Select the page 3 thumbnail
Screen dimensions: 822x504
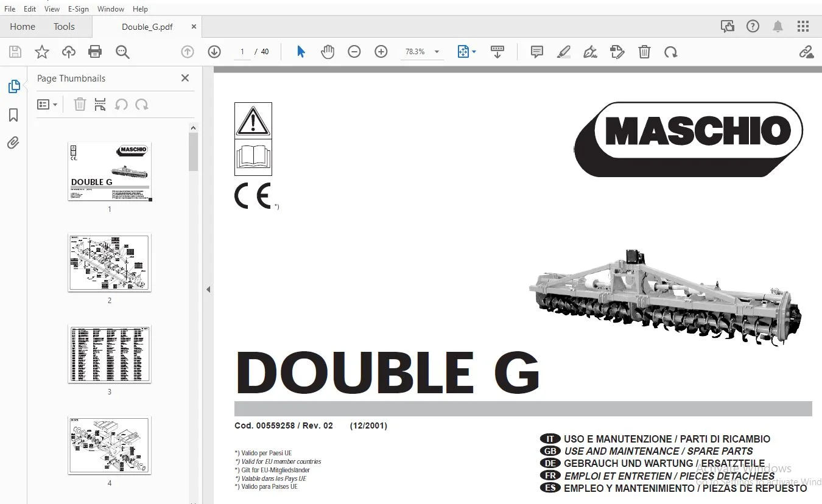point(110,354)
